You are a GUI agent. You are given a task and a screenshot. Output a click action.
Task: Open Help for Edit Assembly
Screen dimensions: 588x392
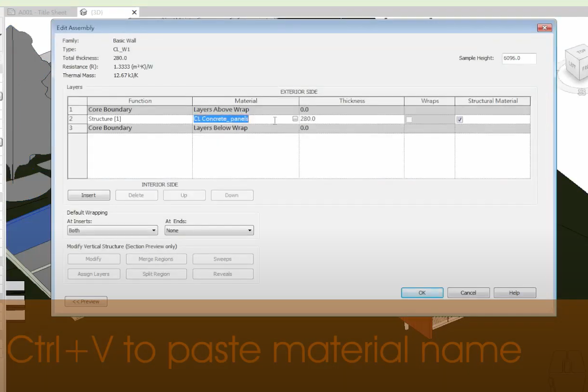point(515,293)
